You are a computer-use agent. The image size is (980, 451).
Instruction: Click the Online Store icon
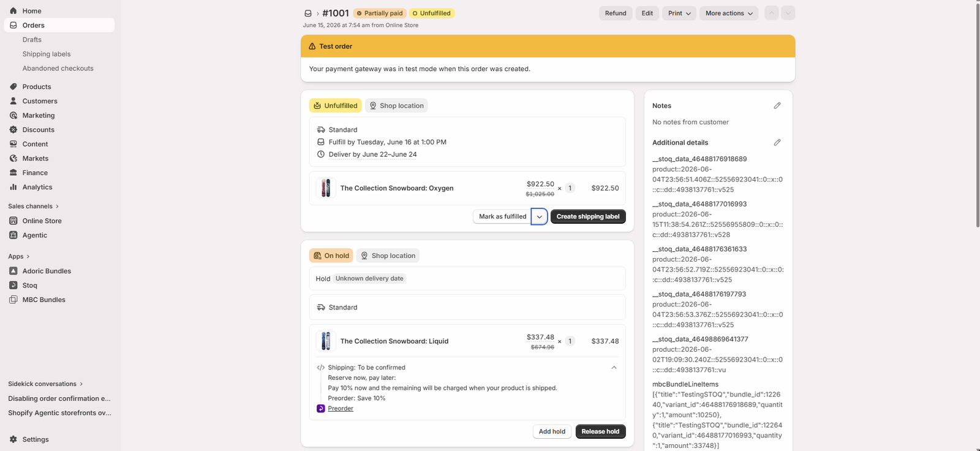click(x=13, y=221)
